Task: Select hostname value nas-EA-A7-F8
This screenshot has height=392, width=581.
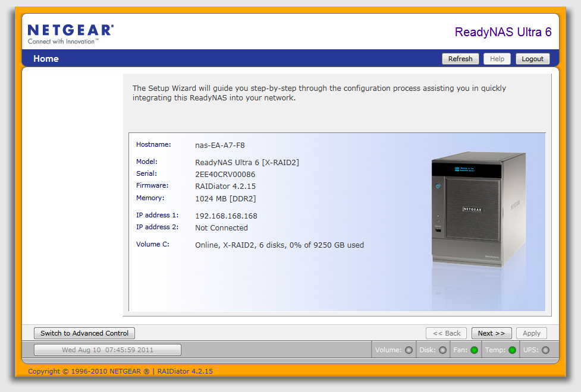Action: [219, 146]
